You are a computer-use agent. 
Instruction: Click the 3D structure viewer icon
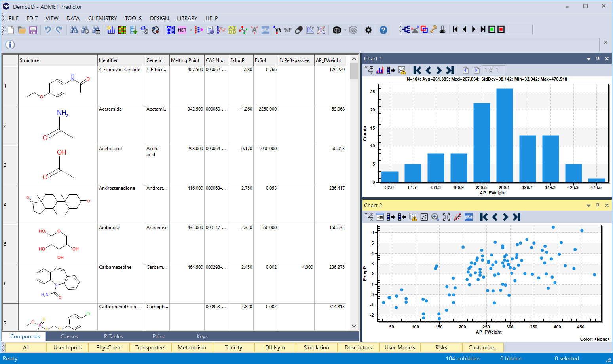pyautogui.click(x=337, y=30)
